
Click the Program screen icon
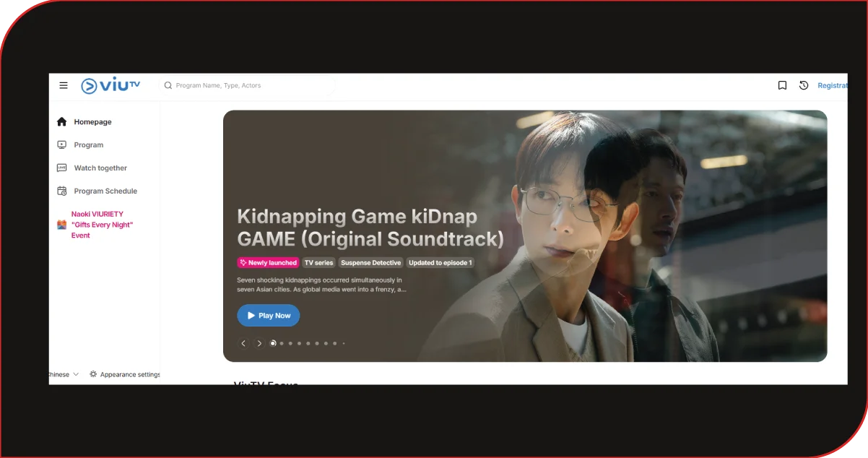[x=61, y=145]
